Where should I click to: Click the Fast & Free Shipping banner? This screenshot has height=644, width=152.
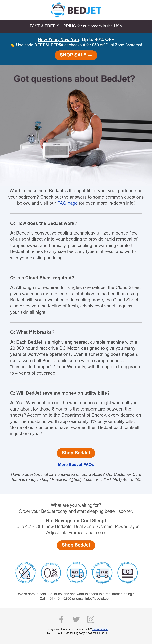coord(76,26)
